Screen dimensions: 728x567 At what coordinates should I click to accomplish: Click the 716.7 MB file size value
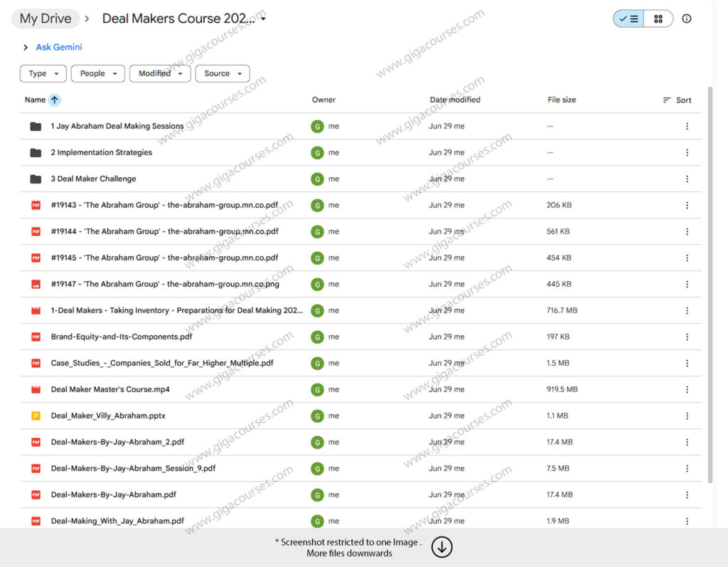562,310
